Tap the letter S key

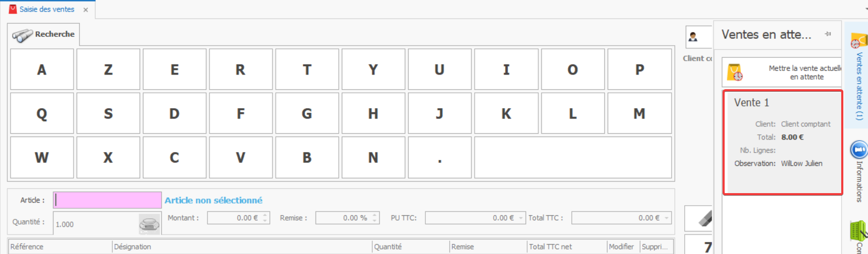[x=108, y=113]
